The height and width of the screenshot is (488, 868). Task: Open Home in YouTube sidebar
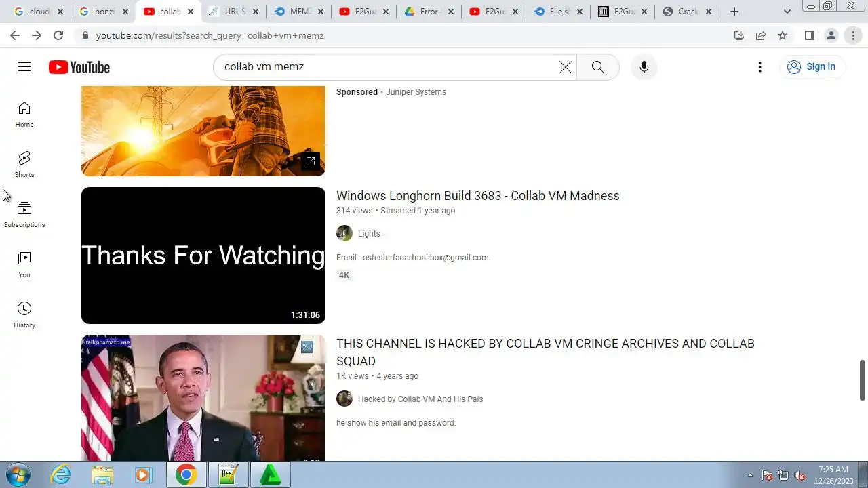coord(24,115)
